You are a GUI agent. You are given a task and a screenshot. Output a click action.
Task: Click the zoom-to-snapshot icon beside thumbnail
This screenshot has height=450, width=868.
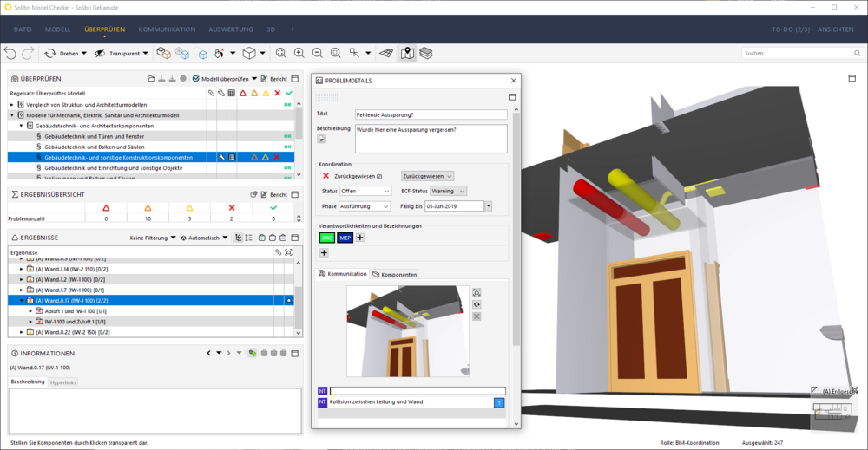point(477,292)
